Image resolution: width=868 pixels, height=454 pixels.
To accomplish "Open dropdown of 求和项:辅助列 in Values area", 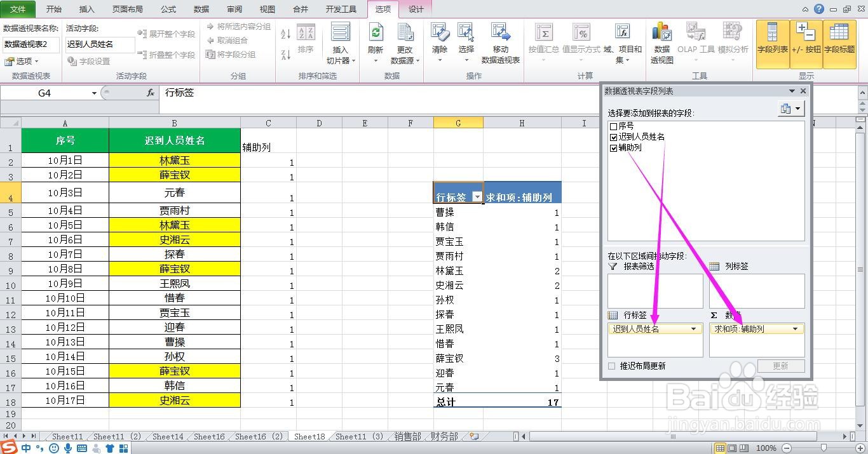I will [795, 329].
